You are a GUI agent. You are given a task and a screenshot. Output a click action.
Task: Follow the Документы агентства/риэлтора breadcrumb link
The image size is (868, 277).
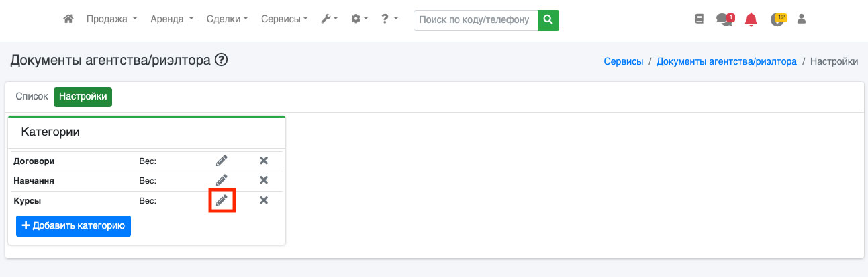[726, 61]
